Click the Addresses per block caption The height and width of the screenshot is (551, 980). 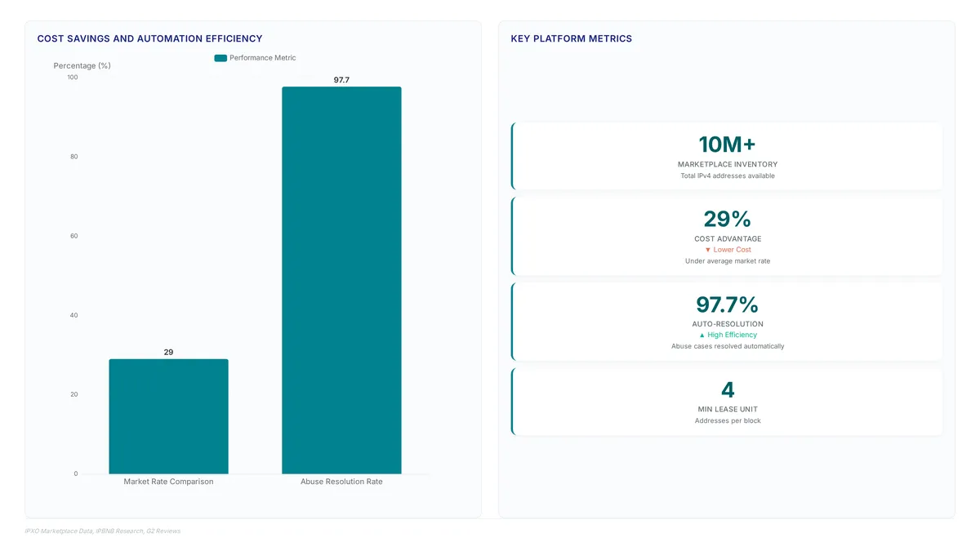pyautogui.click(x=728, y=420)
